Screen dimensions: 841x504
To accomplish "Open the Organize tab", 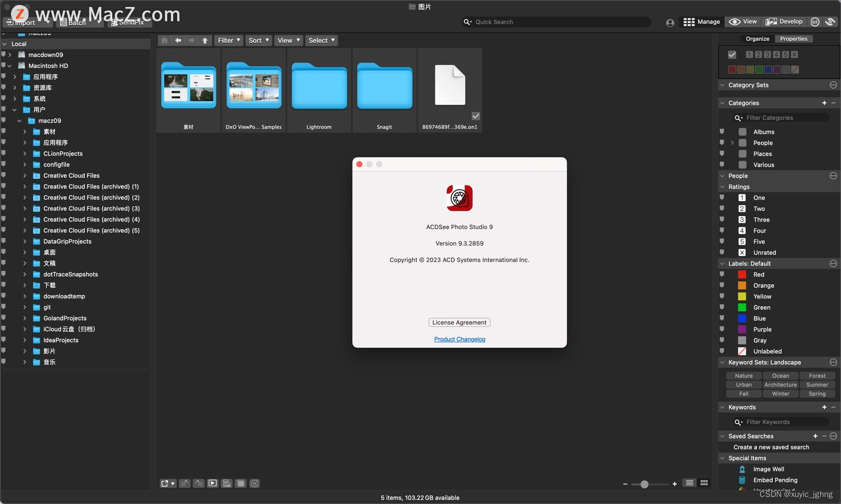I will 758,39.
